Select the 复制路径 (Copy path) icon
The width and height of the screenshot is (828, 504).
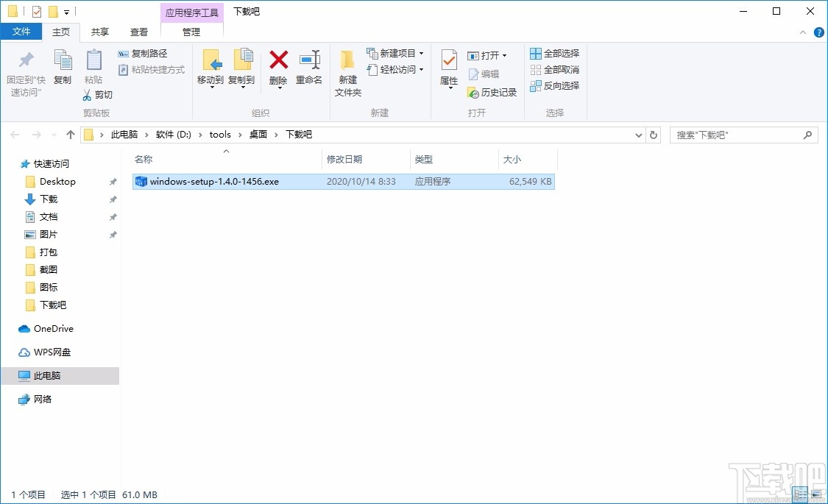(x=123, y=53)
